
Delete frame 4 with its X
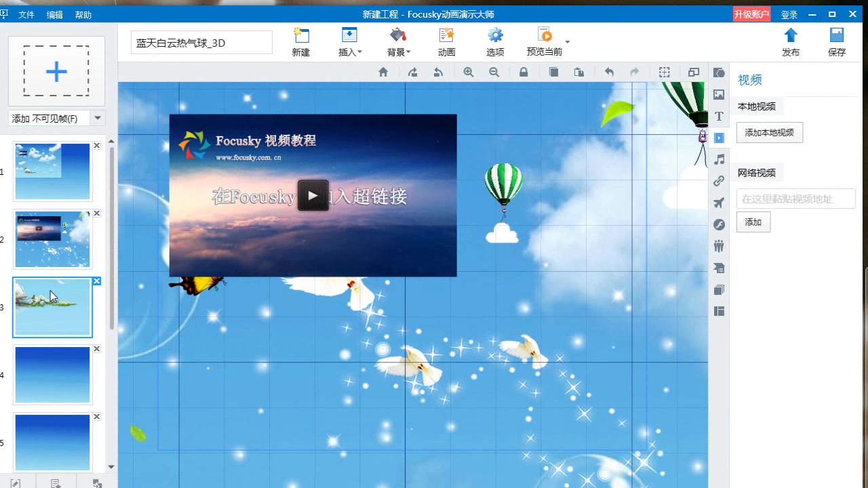pyautogui.click(x=97, y=349)
